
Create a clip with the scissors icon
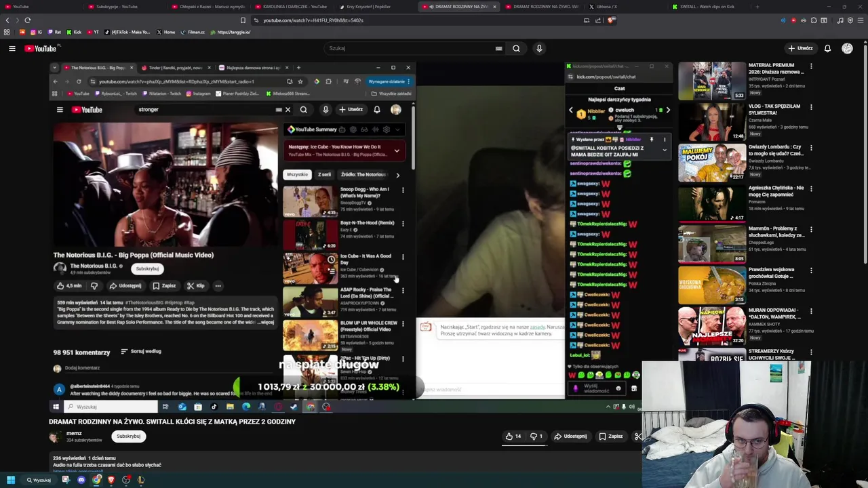(637, 436)
